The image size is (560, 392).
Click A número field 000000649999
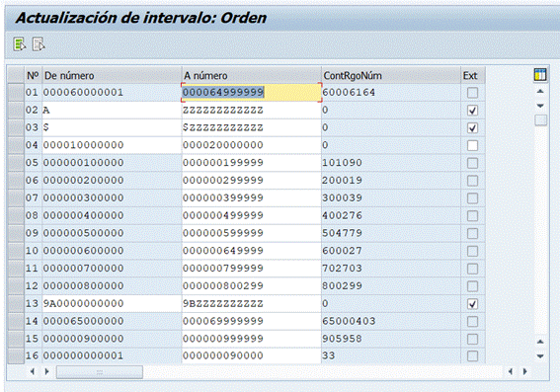(252, 251)
